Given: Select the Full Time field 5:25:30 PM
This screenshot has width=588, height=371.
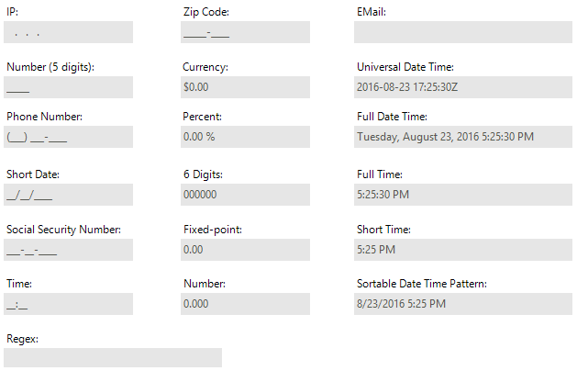Looking at the screenshot, I should click(x=463, y=195).
